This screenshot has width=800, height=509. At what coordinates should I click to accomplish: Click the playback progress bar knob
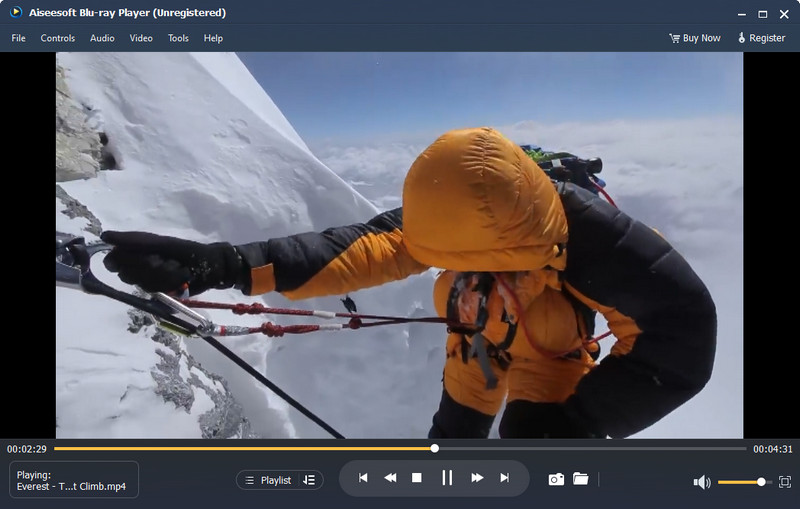434,448
